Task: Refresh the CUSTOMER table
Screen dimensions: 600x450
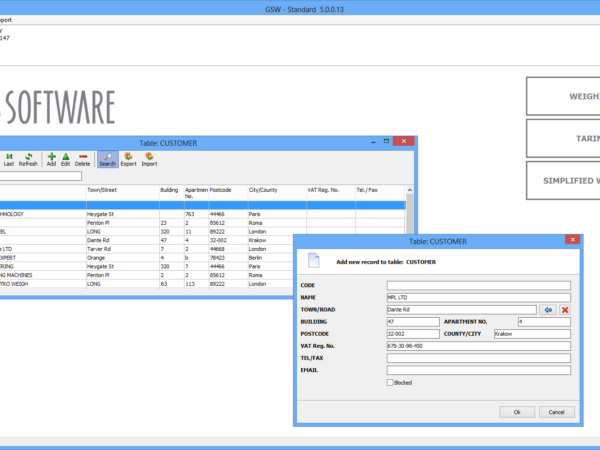Action: 28,159
